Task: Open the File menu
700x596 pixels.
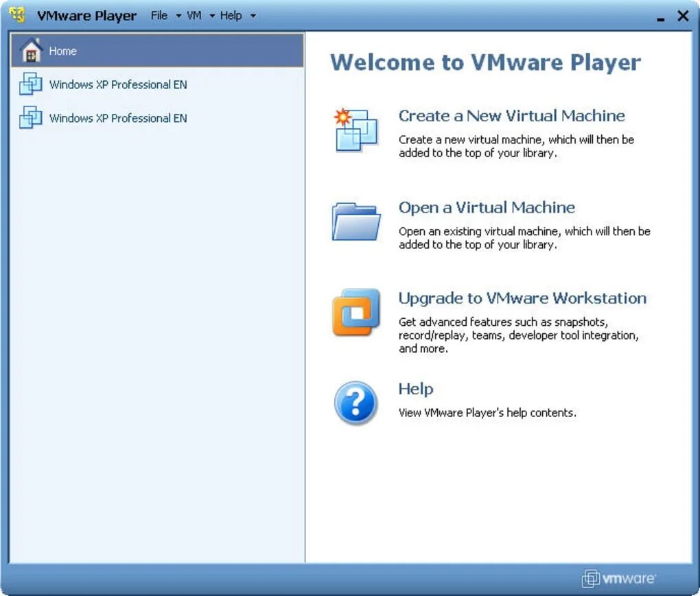Action: tap(159, 16)
